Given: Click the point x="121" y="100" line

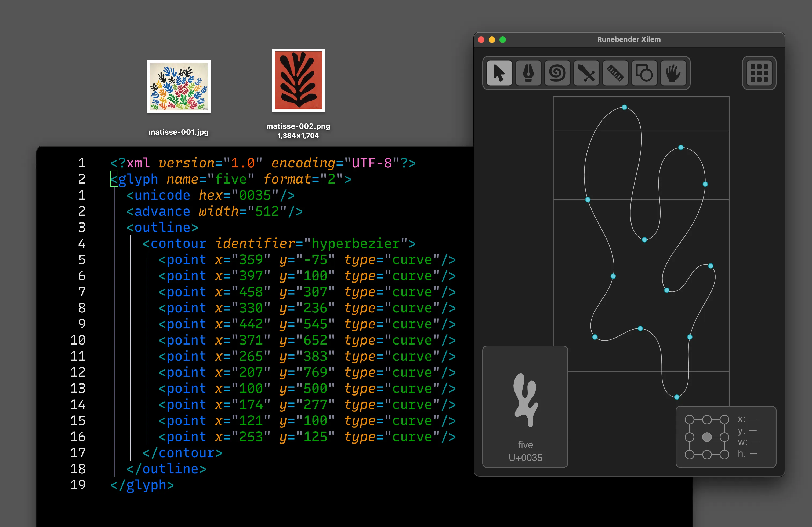Looking at the screenshot, I should [307, 421].
